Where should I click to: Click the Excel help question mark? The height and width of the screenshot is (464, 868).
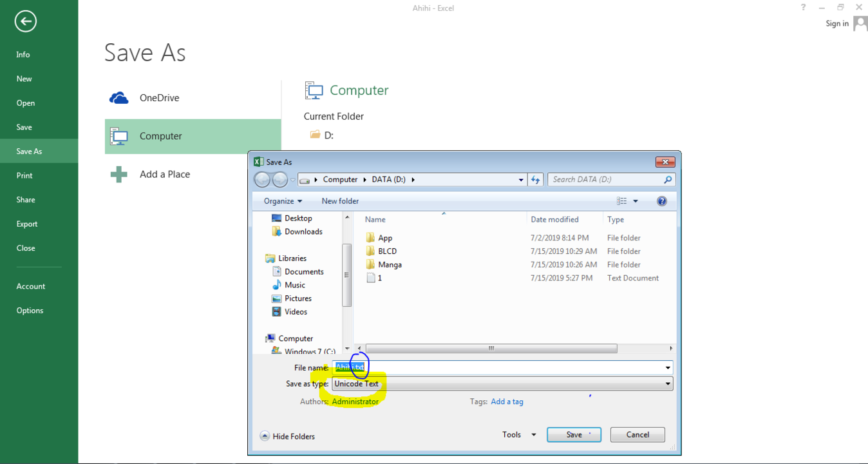tap(803, 8)
